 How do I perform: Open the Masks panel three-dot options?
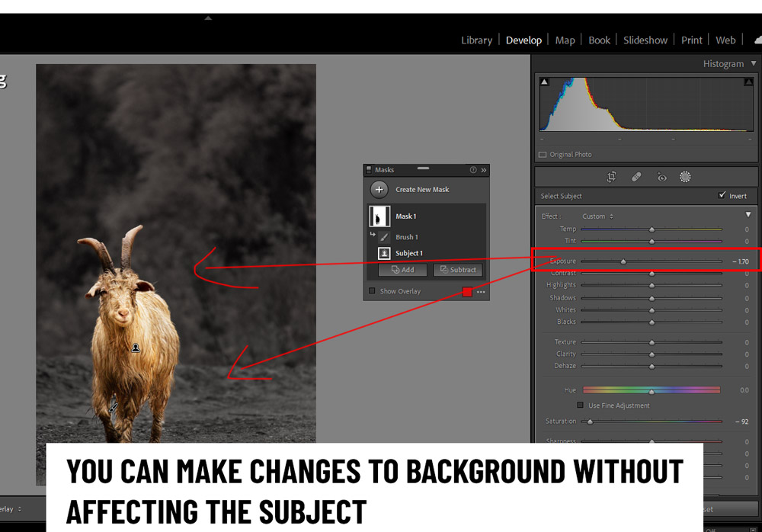click(481, 292)
